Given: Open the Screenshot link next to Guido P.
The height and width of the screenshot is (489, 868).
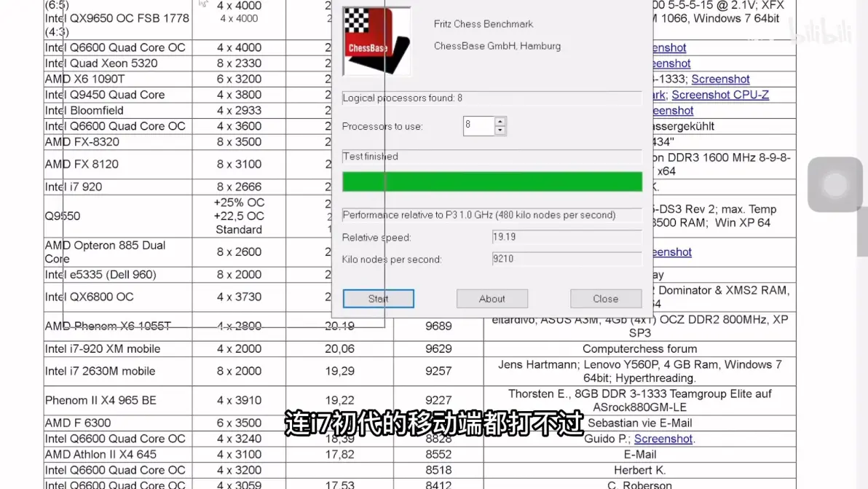Looking at the screenshot, I should [663, 439].
